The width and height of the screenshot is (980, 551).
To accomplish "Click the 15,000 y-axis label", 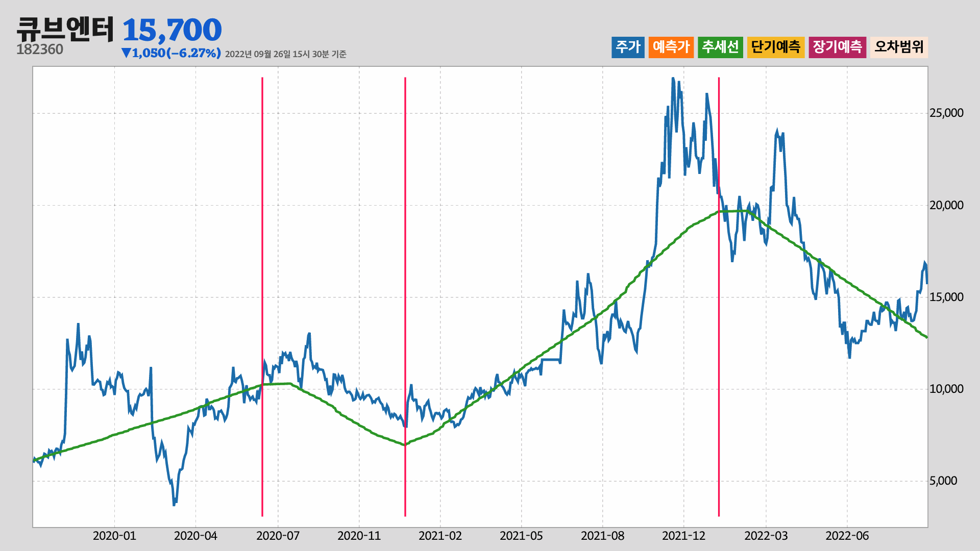I will pyautogui.click(x=946, y=297).
